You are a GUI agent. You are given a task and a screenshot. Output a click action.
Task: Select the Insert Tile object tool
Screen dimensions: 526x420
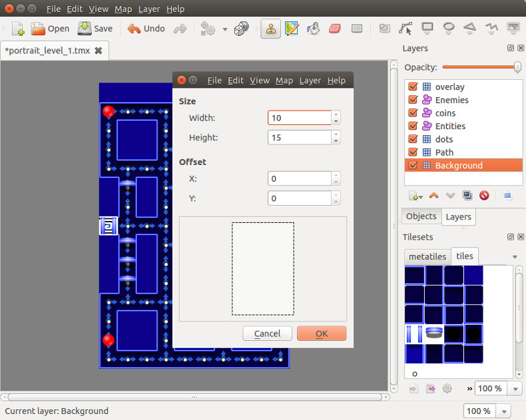[x=513, y=29]
